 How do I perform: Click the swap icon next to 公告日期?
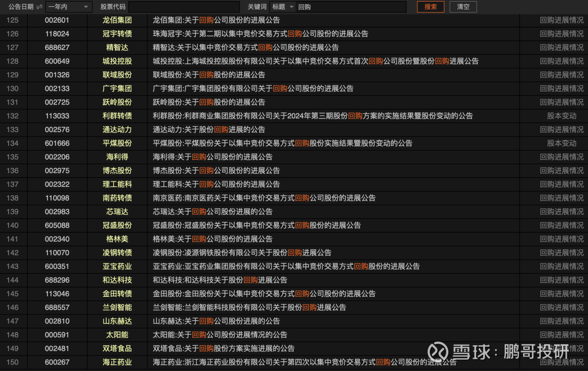(39, 7)
